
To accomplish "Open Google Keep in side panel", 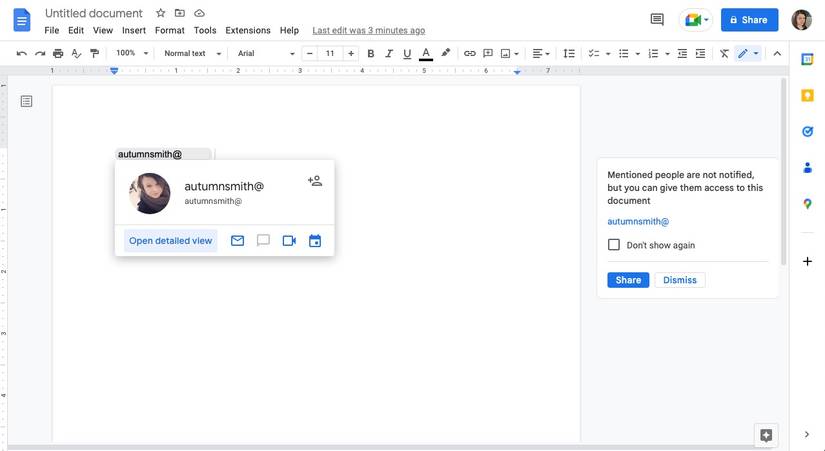I will coord(807,95).
